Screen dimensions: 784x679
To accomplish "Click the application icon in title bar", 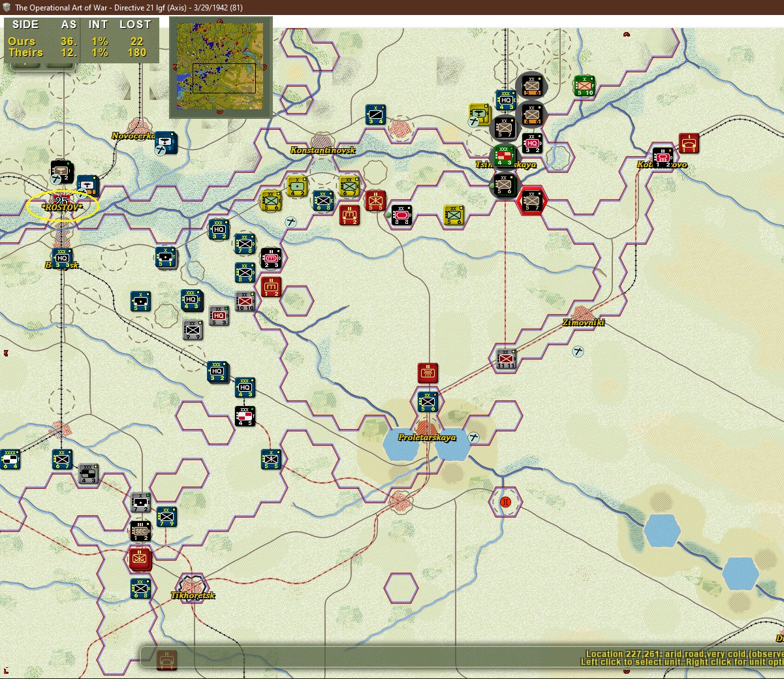I will (x=7, y=7).
